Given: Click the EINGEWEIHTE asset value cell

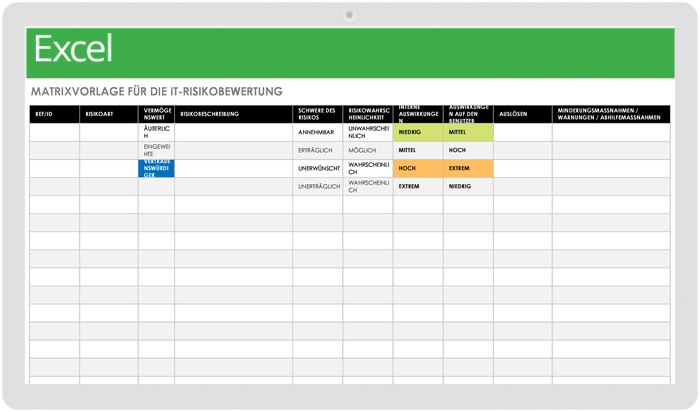Looking at the screenshot, I should pyautogui.click(x=156, y=150).
